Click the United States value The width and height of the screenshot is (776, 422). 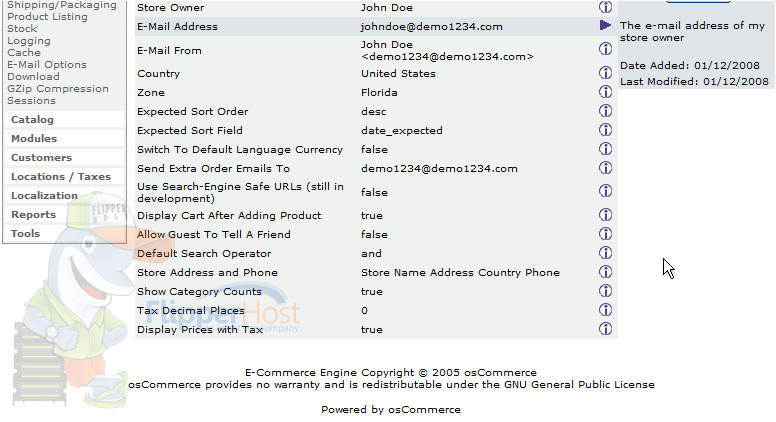pos(398,74)
